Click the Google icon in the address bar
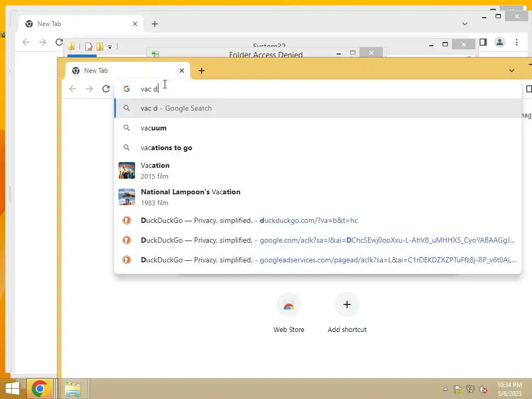The height and width of the screenshot is (399, 532). [127, 89]
